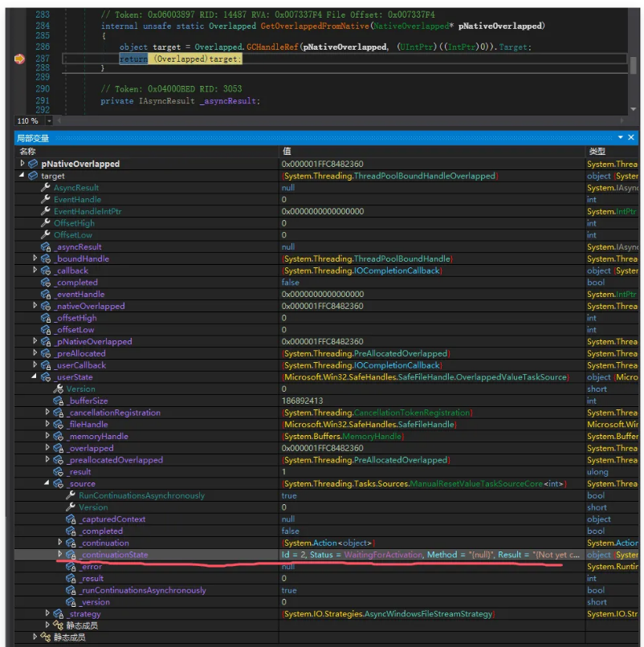Click the EventHandle property wrench icon
Screen dimensions: 644x647
46,199
